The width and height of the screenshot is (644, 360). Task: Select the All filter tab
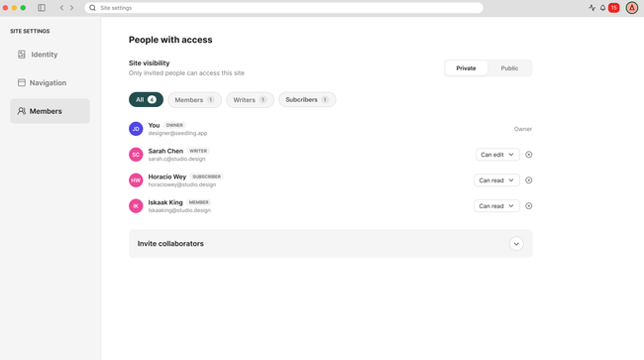pos(146,100)
